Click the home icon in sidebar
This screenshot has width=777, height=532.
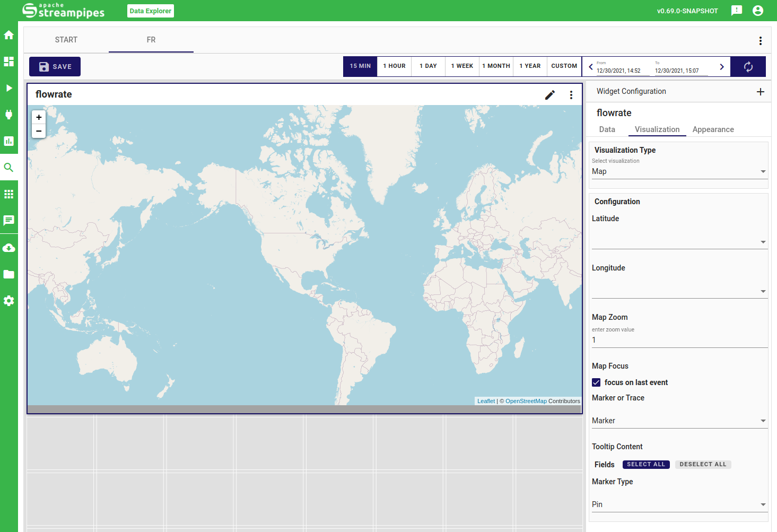[8, 35]
